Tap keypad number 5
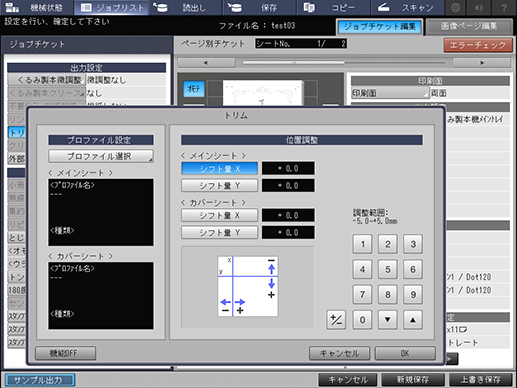This screenshot has width=517, height=388. click(x=388, y=269)
